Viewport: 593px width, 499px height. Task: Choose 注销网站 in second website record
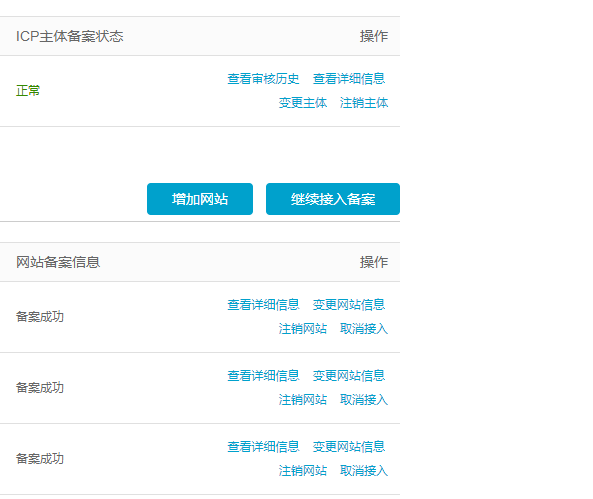pos(303,400)
